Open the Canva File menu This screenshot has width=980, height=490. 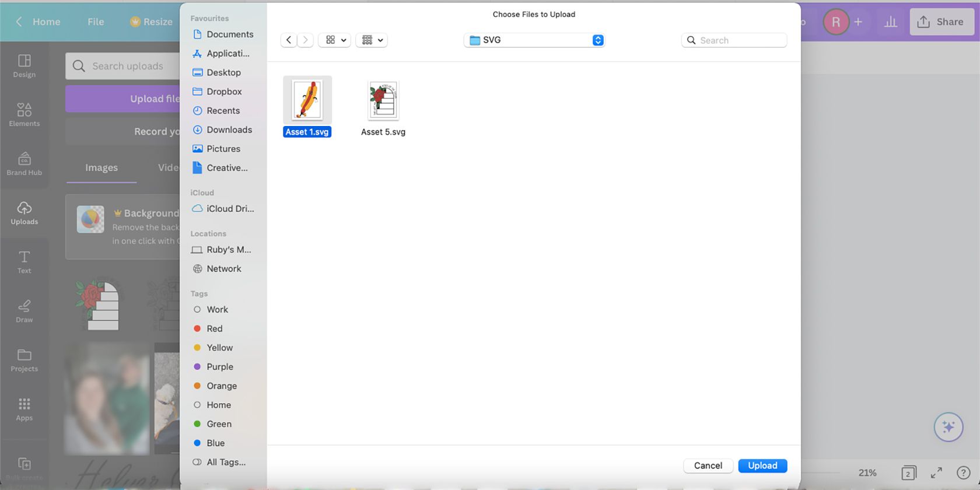(96, 22)
